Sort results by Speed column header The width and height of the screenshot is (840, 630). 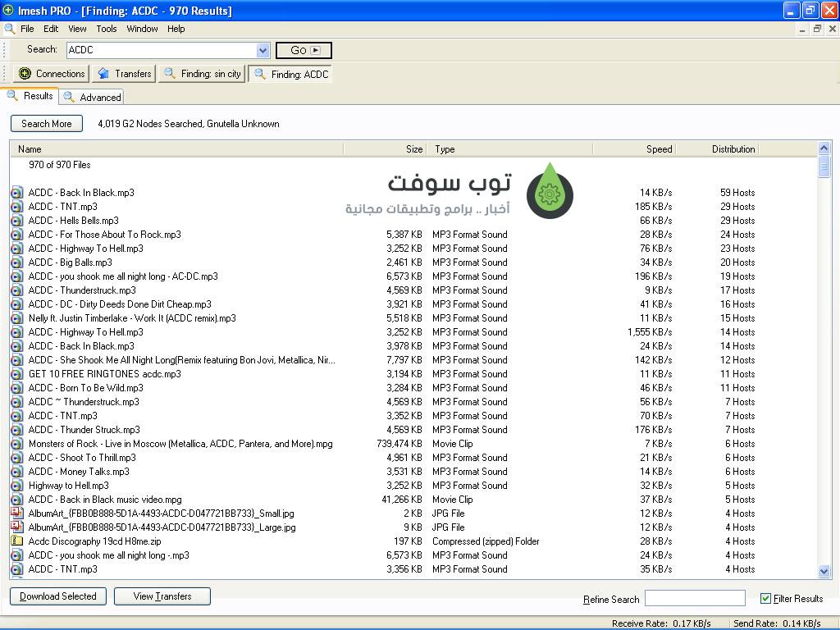(x=634, y=149)
